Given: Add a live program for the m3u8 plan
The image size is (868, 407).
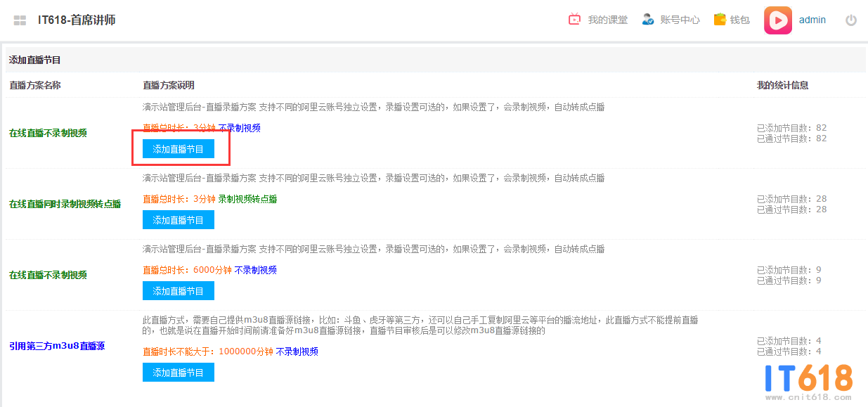Looking at the screenshot, I should pyautogui.click(x=179, y=373).
